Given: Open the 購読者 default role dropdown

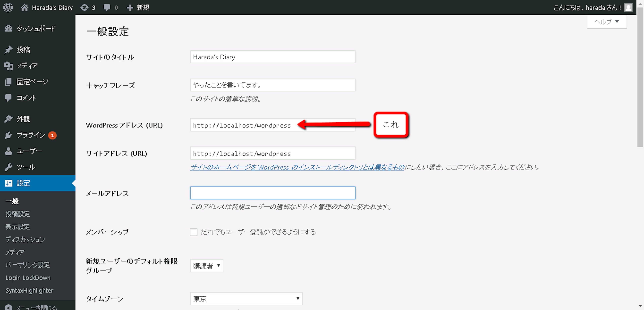Looking at the screenshot, I should pyautogui.click(x=206, y=266).
